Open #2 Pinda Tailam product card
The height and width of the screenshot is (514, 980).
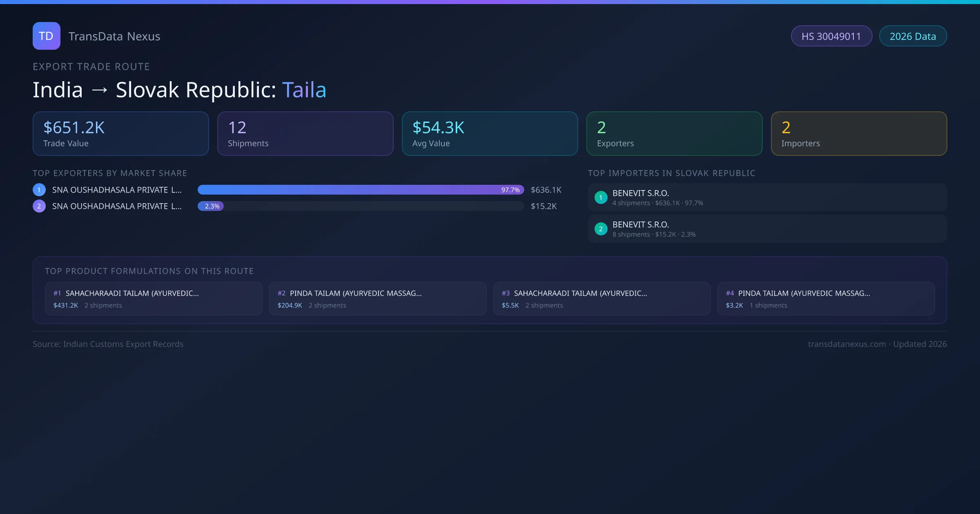[x=377, y=299]
